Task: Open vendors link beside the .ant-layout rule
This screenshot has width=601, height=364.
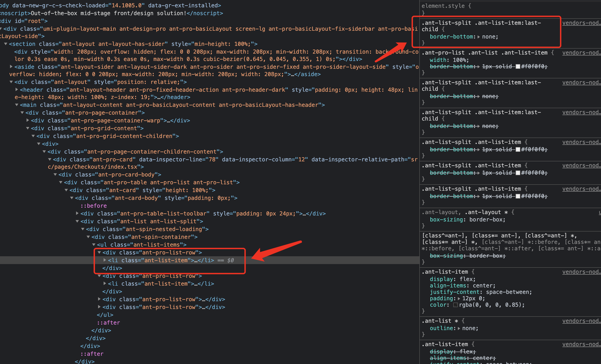Action: click(x=599, y=212)
